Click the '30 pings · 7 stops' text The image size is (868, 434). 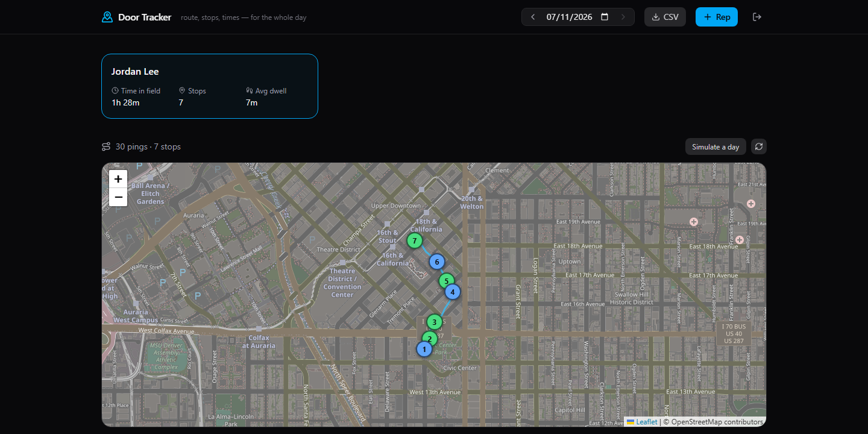tap(148, 146)
